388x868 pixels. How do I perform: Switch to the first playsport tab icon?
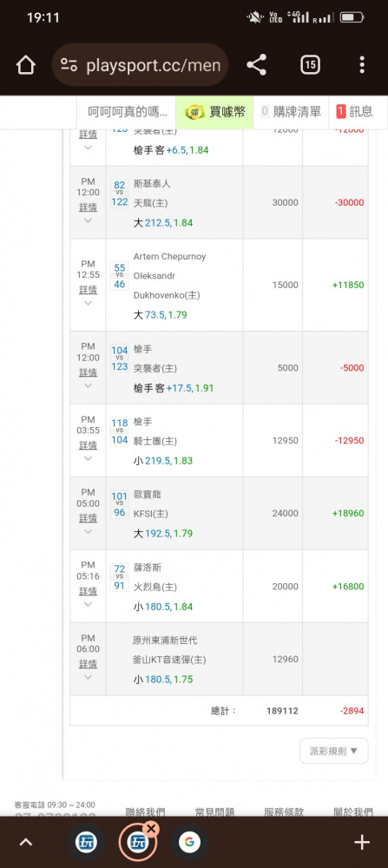tap(86, 843)
